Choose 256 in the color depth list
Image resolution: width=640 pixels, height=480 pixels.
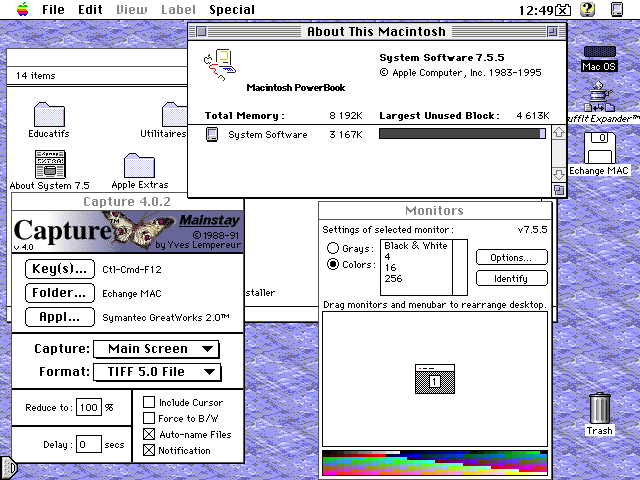tap(416, 279)
